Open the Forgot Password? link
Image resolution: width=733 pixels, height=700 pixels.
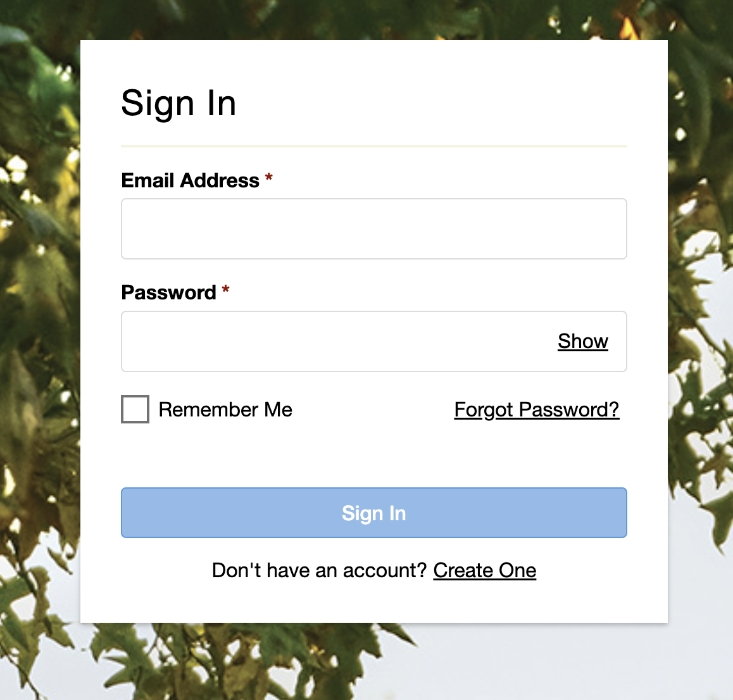coord(536,409)
